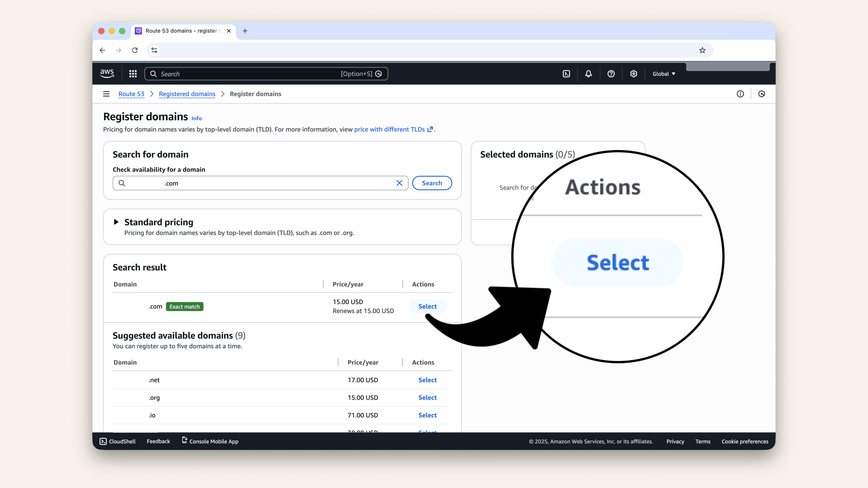Expand the Standard pricing section

pyautogui.click(x=116, y=222)
